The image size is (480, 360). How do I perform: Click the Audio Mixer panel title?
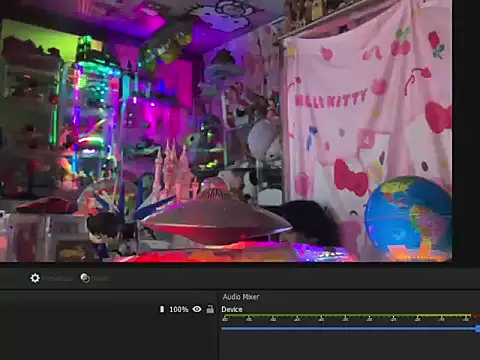click(x=241, y=297)
